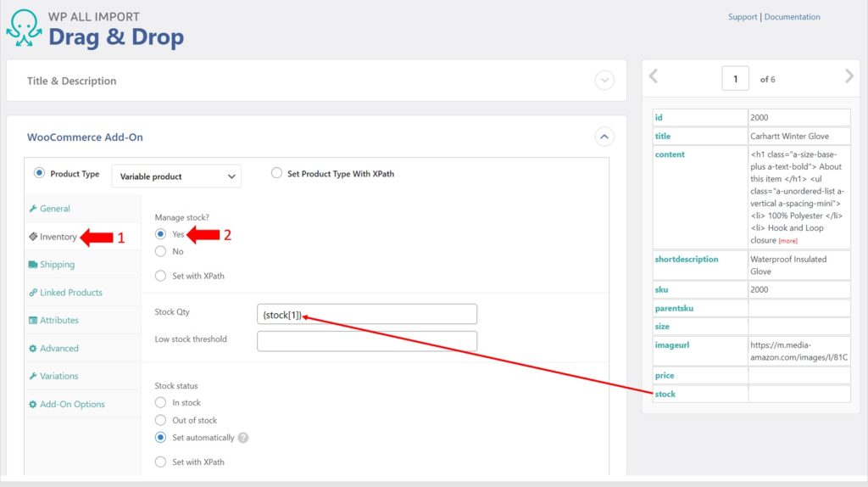Screen dimensions: 868x487
Task: Click the wrench icon beside General
Action: coord(33,209)
